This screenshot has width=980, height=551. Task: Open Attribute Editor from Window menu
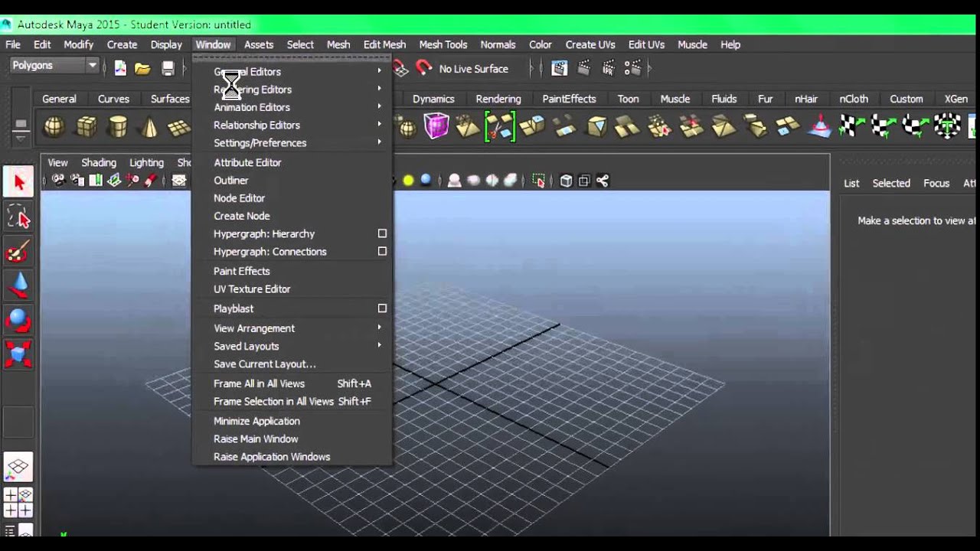click(292, 162)
